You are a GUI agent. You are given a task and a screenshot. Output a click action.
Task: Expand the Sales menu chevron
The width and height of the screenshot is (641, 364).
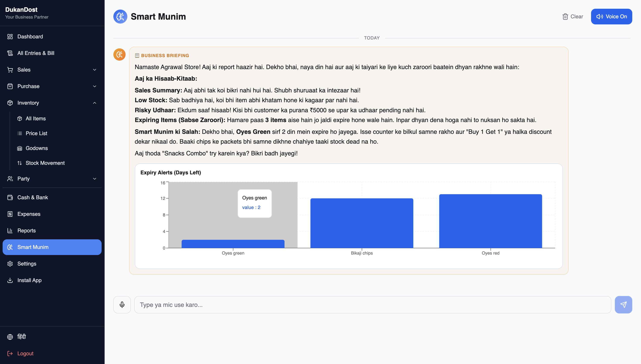pos(94,70)
